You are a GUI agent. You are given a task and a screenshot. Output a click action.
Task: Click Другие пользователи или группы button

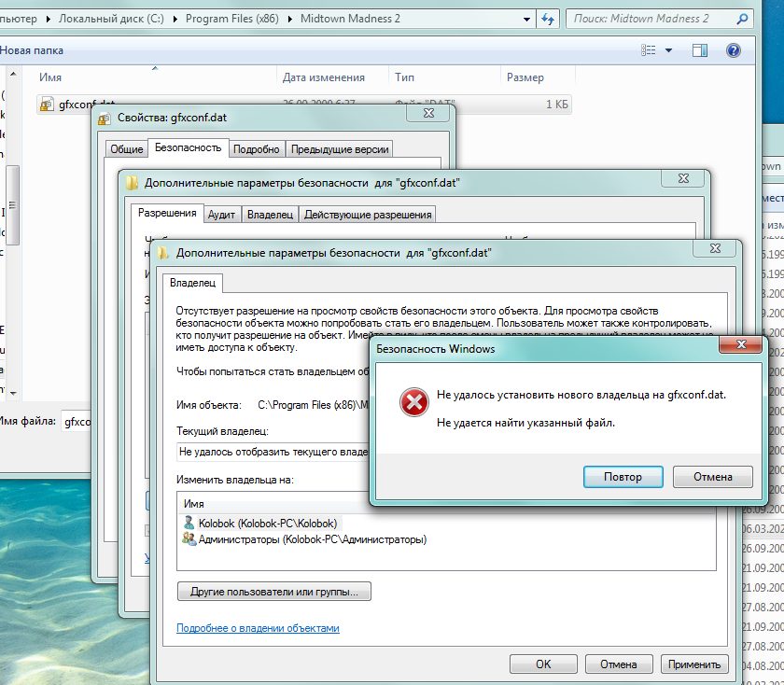click(x=274, y=592)
